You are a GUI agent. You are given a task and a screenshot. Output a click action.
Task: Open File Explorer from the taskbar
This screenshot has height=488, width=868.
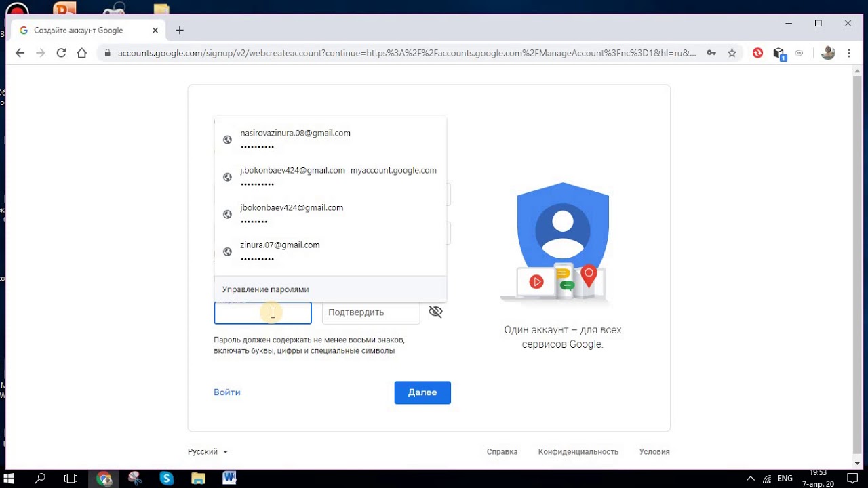pyautogui.click(x=197, y=479)
